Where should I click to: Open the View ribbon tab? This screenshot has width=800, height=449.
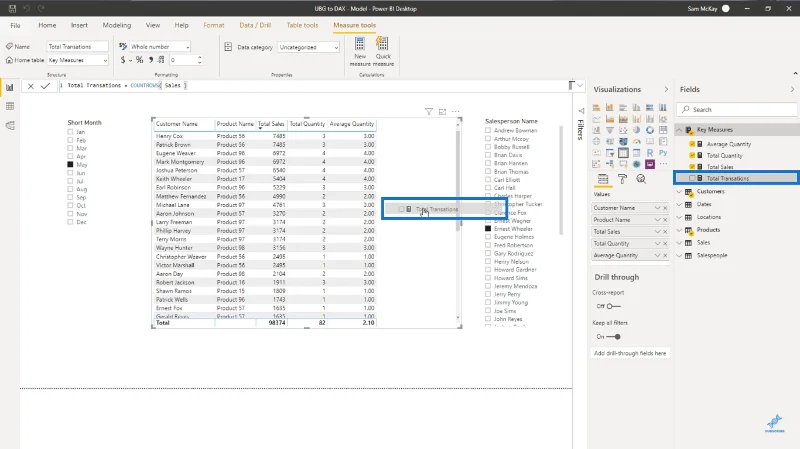(x=153, y=25)
